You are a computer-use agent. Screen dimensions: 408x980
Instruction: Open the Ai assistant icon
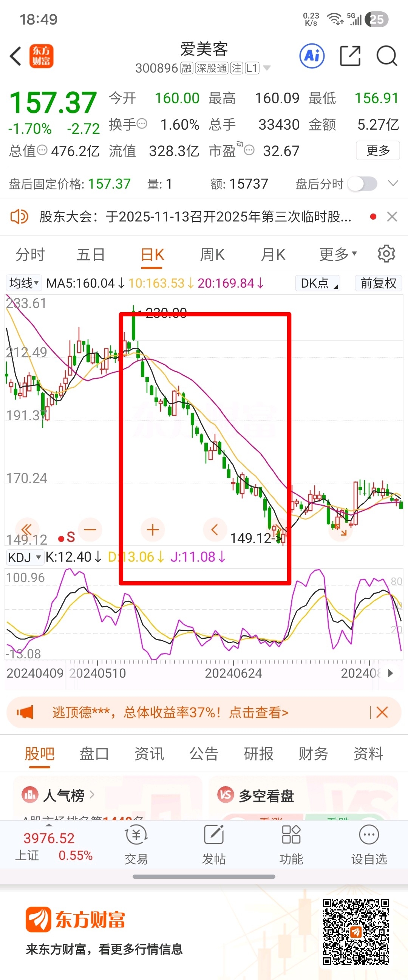(x=312, y=56)
